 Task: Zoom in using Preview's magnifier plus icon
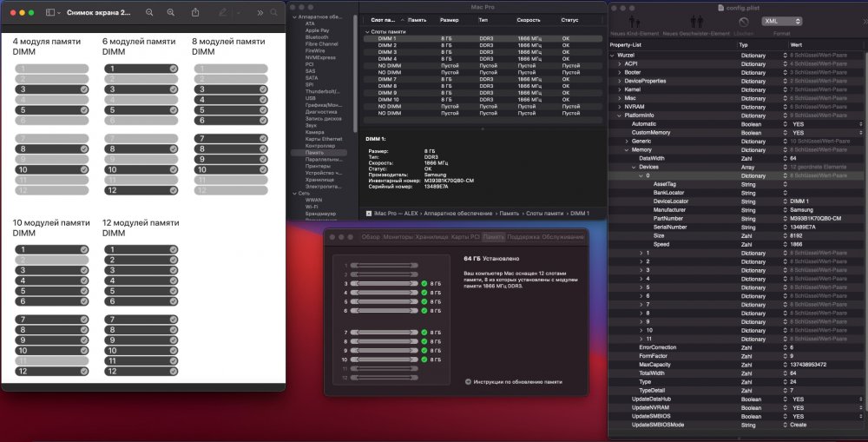point(170,12)
